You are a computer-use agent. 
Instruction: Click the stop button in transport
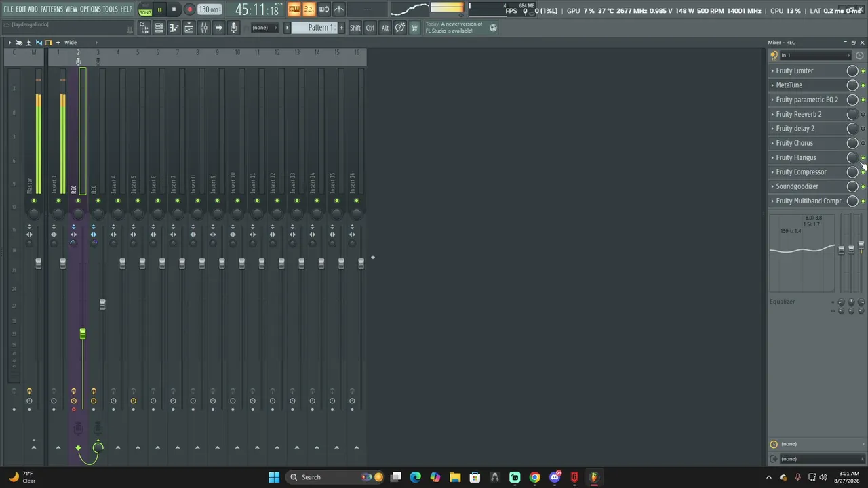(174, 9)
